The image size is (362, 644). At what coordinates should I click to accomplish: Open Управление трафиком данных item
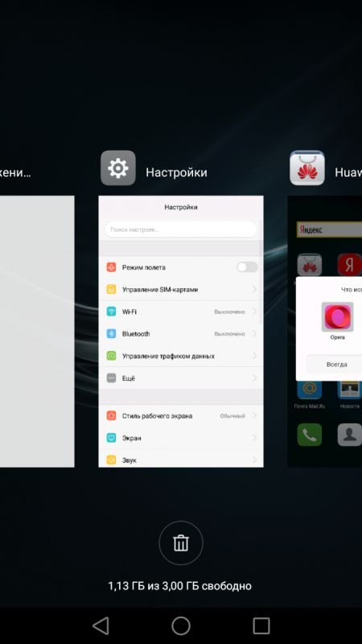pos(181,356)
